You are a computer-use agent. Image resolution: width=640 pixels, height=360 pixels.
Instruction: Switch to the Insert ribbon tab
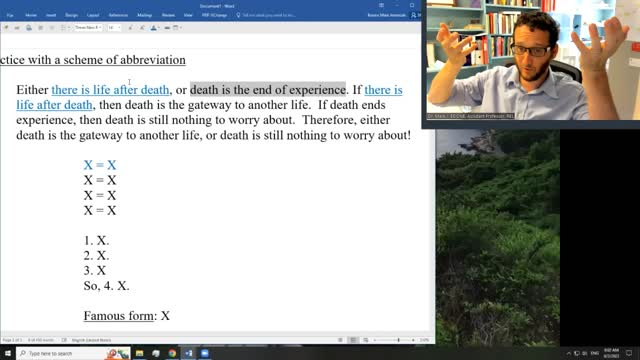[51, 15]
